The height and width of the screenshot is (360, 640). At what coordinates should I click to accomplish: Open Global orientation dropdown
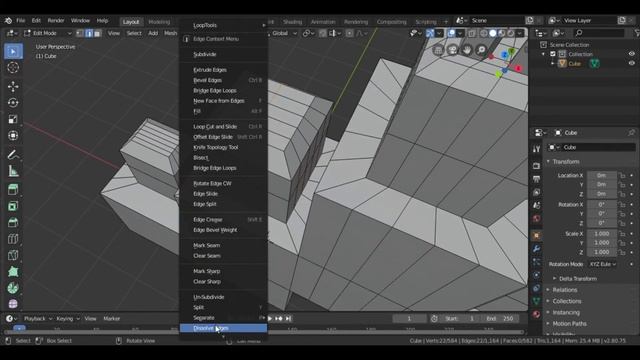pyautogui.click(x=284, y=33)
